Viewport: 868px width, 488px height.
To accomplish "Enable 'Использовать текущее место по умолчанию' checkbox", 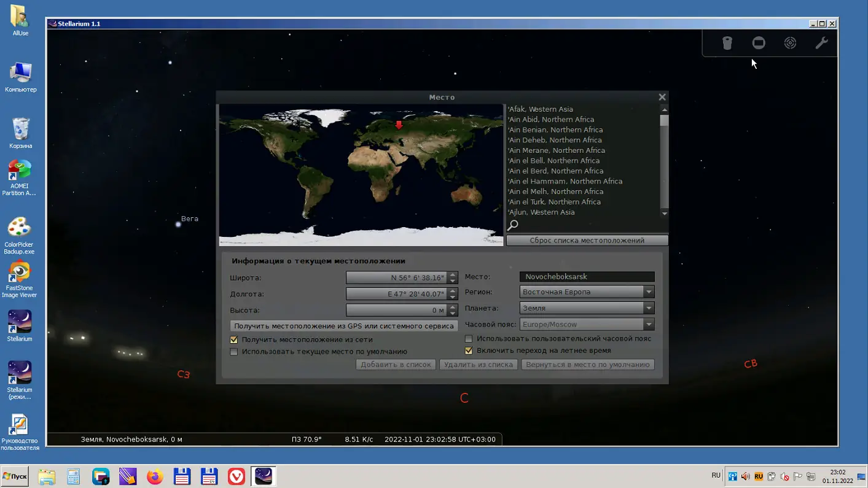I will coord(234,352).
